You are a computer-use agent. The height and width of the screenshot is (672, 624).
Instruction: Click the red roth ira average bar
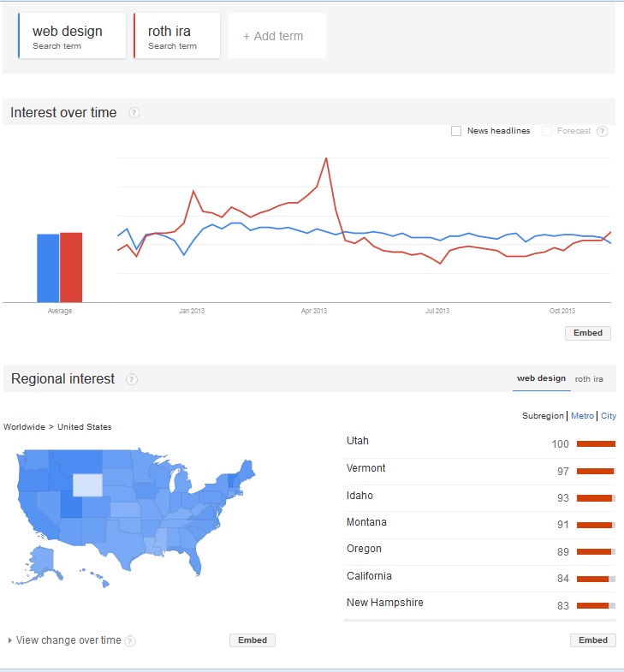click(x=71, y=267)
